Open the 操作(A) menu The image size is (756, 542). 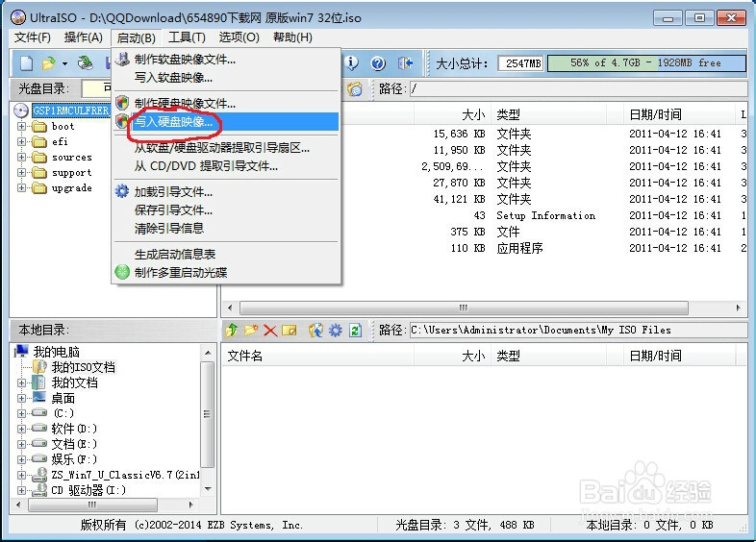click(84, 37)
